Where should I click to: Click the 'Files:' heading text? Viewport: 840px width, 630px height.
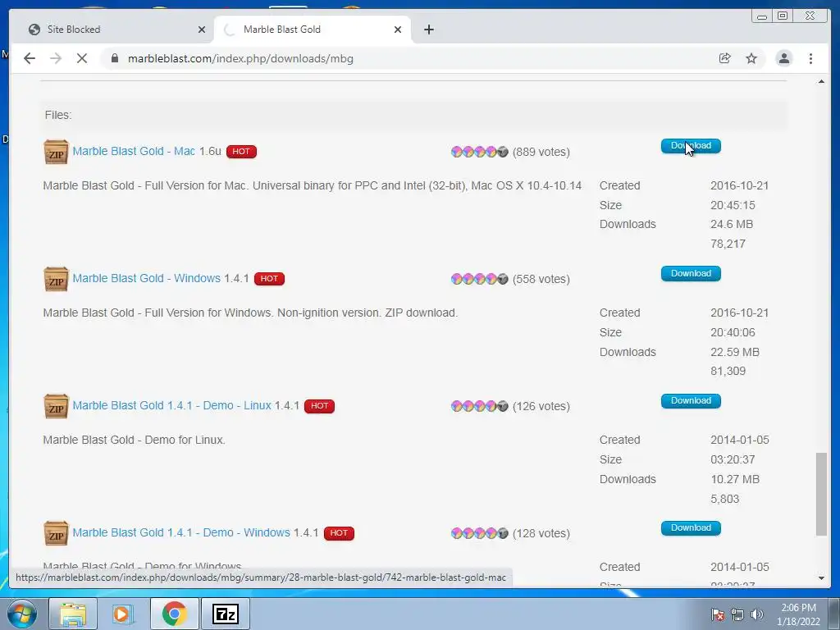point(58,115)
